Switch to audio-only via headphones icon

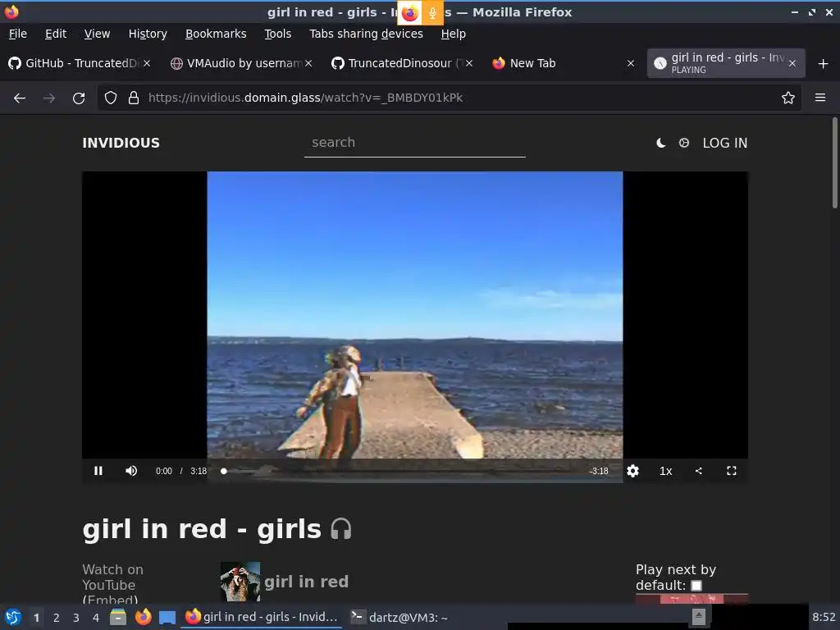340,529
